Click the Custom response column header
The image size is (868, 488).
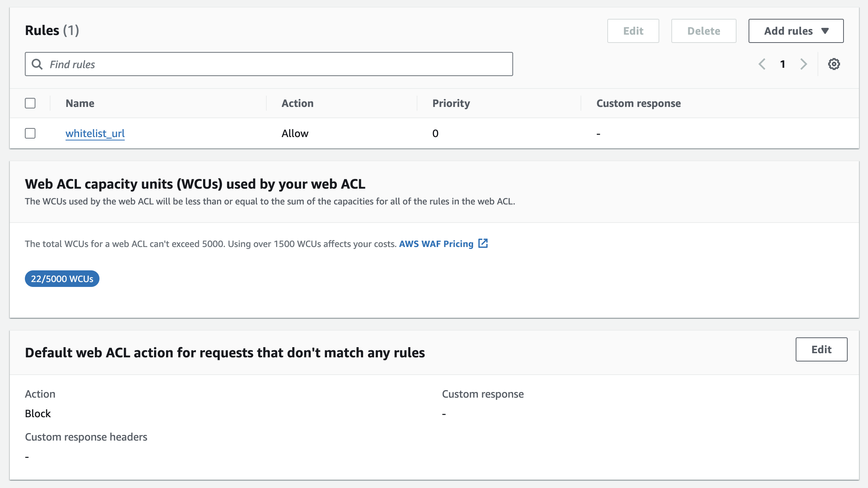click(x=638, y=103)
